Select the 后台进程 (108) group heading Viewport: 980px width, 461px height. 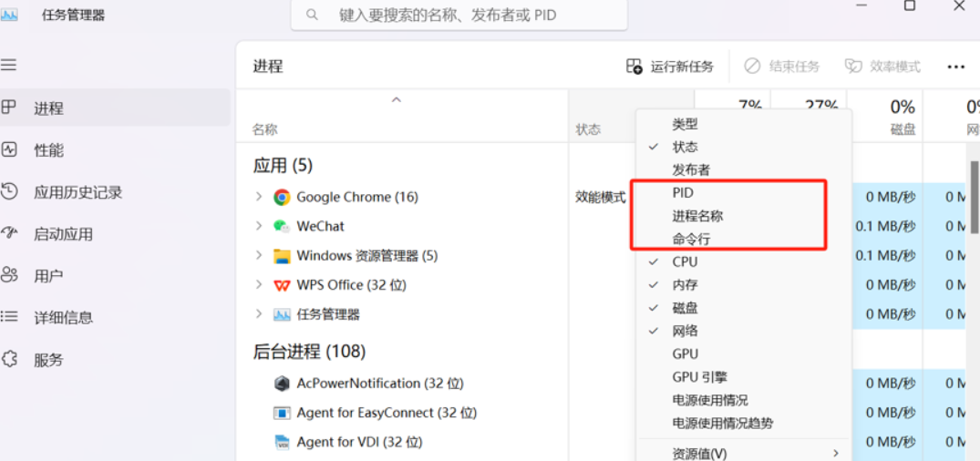(309, 352)
